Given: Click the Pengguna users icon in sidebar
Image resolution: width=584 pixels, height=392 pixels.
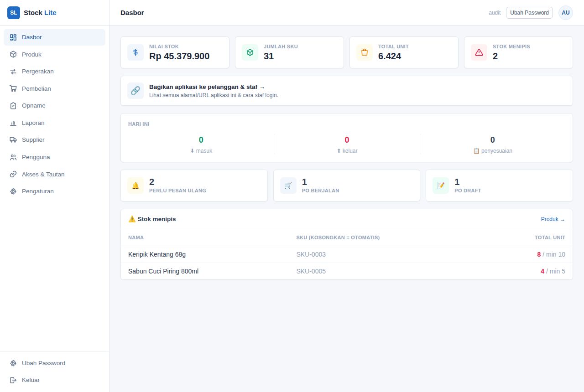Looking at the screenshot, I should 13,157.
